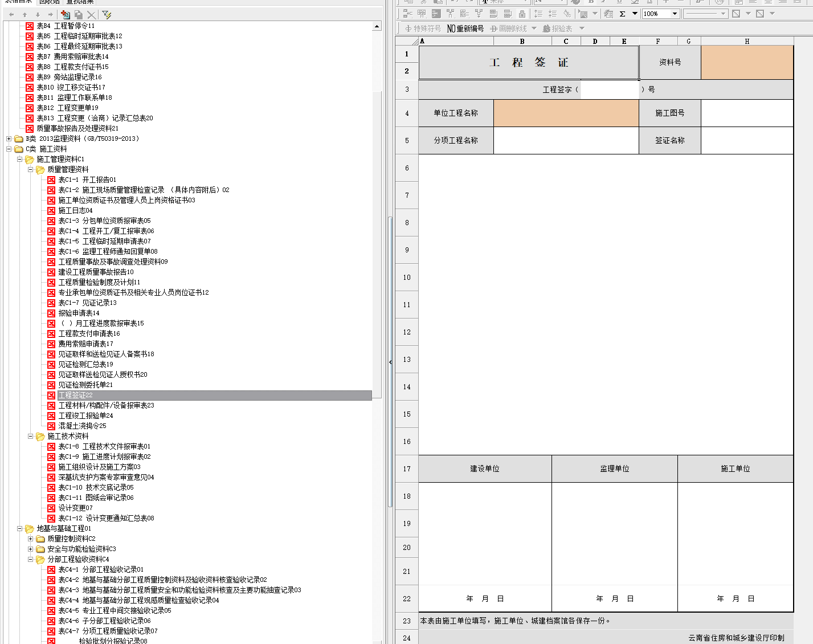This screenshot has width=813, height=644.
Task: Select 见证检测汇总表19
Action: pos(85,364)
